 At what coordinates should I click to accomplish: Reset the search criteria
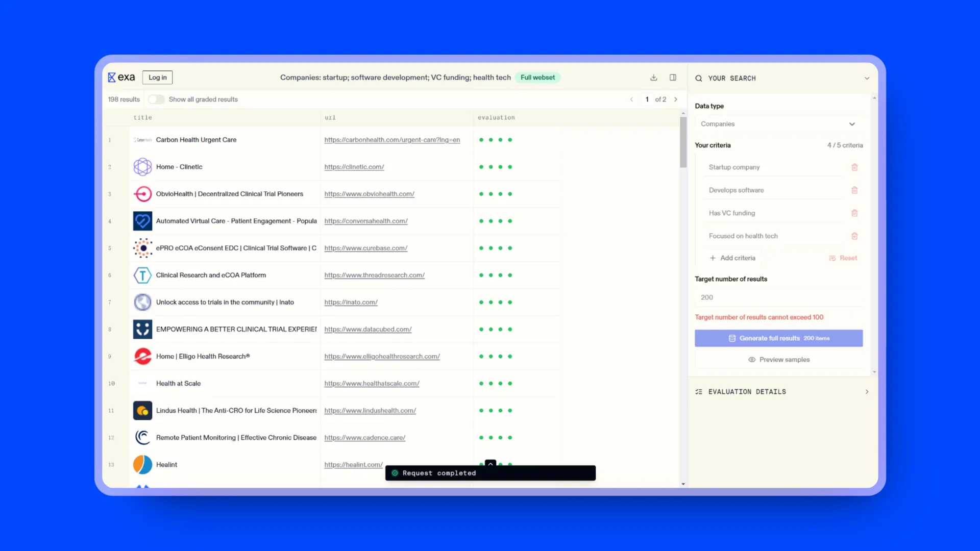[x=843, y=258]
